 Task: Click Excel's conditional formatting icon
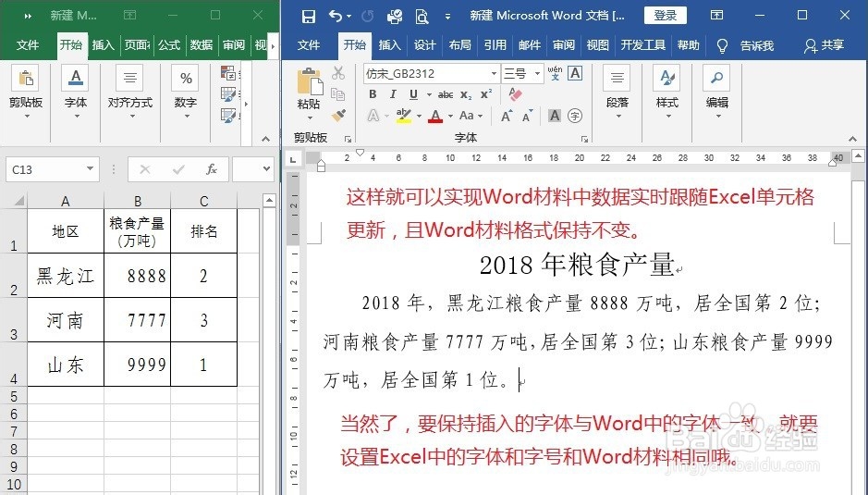(228, 72)
